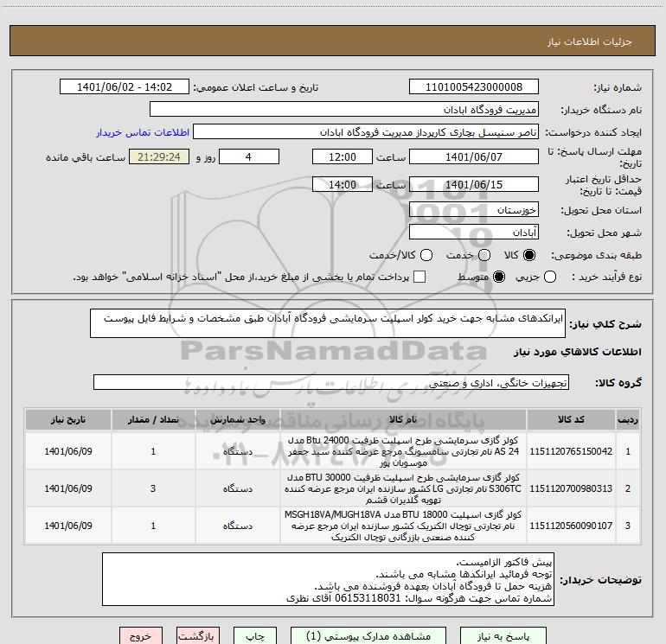The image size is (666, 644).
Task: Click the پاسخ به نیاز button
Action: 503,636
